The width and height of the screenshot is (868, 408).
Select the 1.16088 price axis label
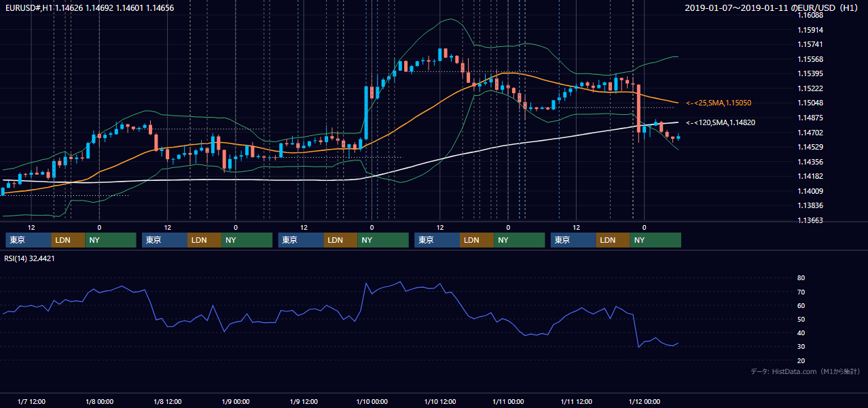click(810, 15)
